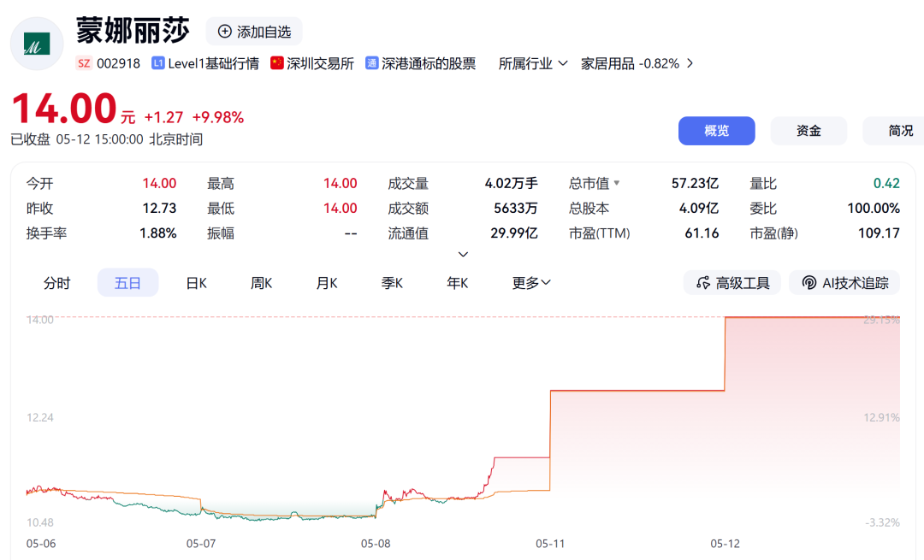Click 已收盘 05-12 15:00:00 status text
The height and width of the screenshot is (560, 924).
point(107,139)
